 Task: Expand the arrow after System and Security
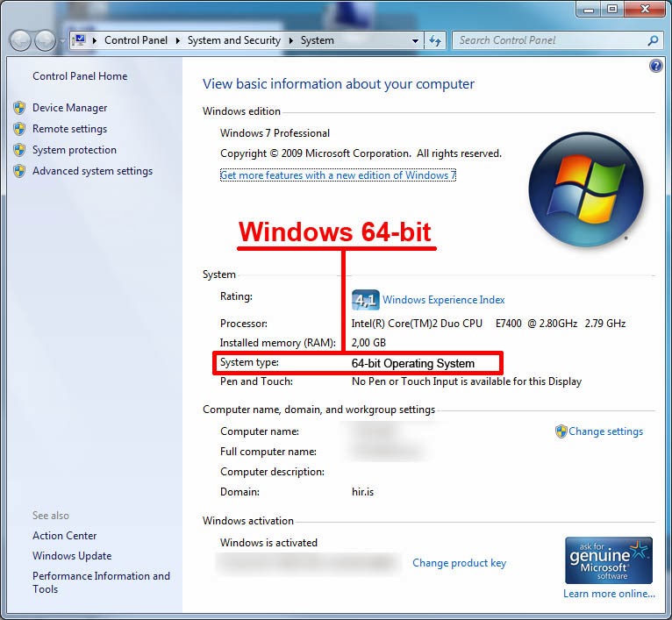pyautogui.click(x=291, y=40)
